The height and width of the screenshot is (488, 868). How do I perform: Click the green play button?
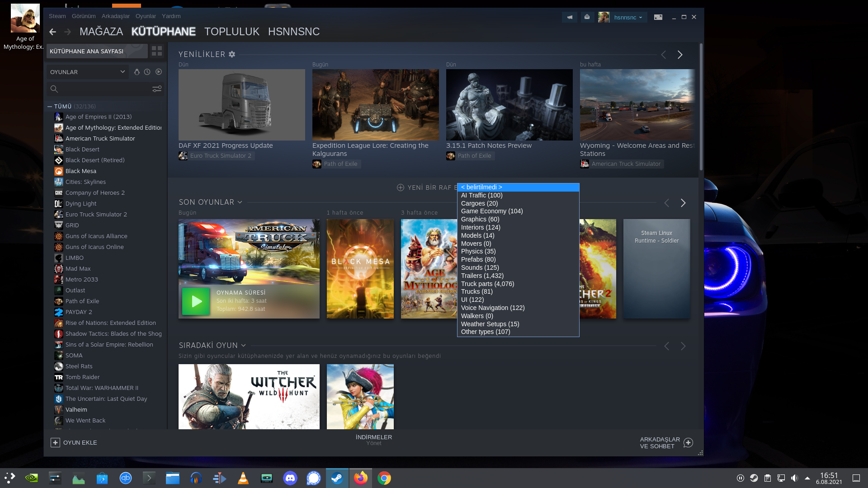click(196, 301)
